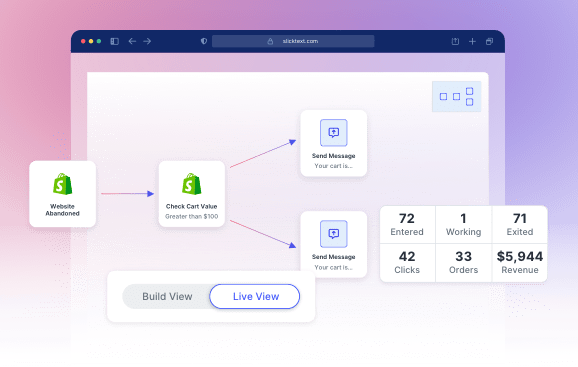Go forward with the right arrow
578x367 pixels.
[x=147, y=41]
